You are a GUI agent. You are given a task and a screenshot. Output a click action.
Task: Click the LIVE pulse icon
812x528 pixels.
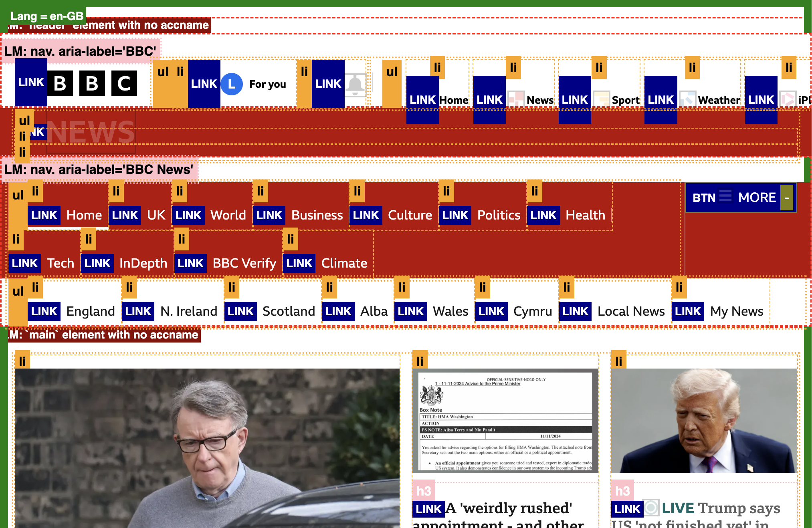click(x=651, y=508)
